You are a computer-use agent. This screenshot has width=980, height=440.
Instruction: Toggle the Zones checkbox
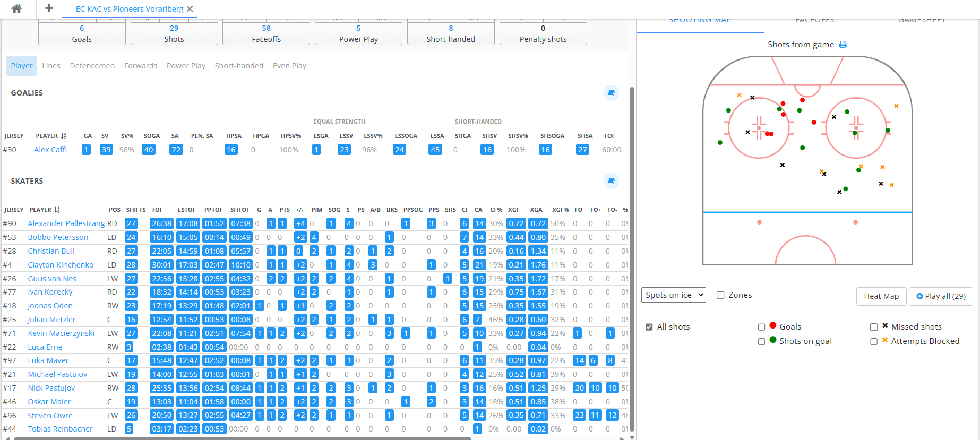720,295
